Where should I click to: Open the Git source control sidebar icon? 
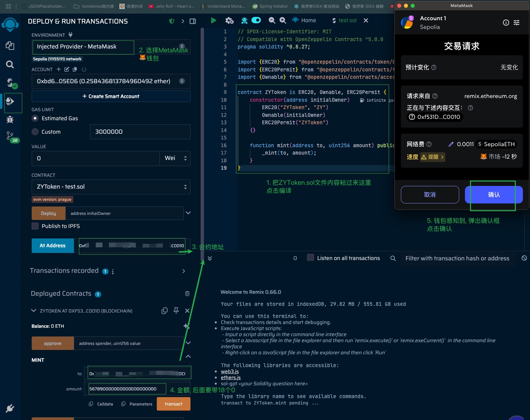pos(10,136)
